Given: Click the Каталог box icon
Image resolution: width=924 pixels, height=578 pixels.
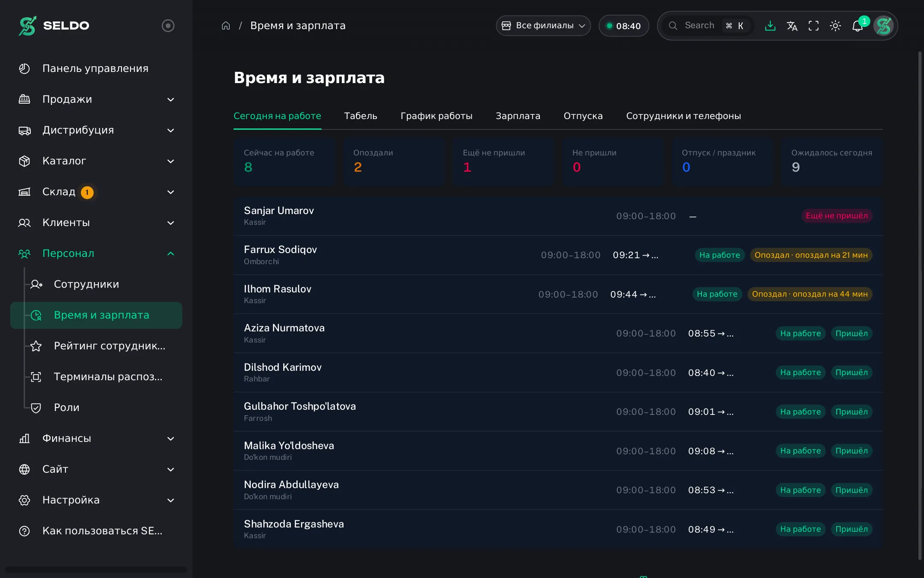Looking at the screenshot, I should [24, 161].
